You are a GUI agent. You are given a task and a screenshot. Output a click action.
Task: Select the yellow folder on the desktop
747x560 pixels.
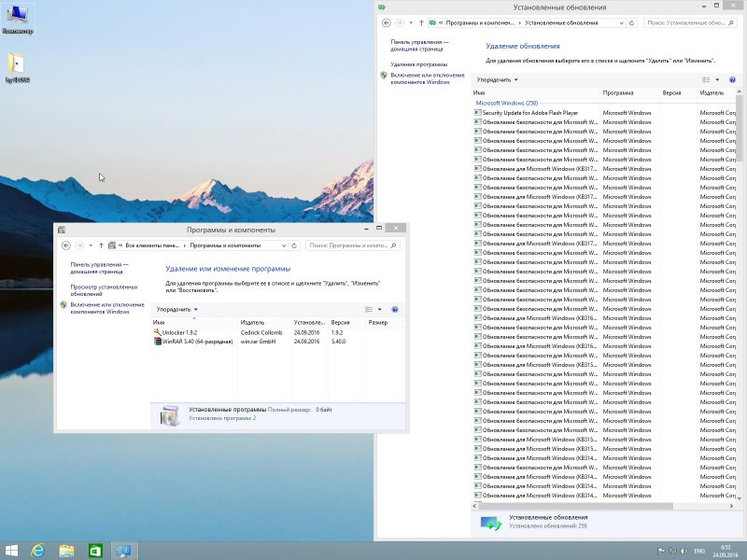point(17,67)
